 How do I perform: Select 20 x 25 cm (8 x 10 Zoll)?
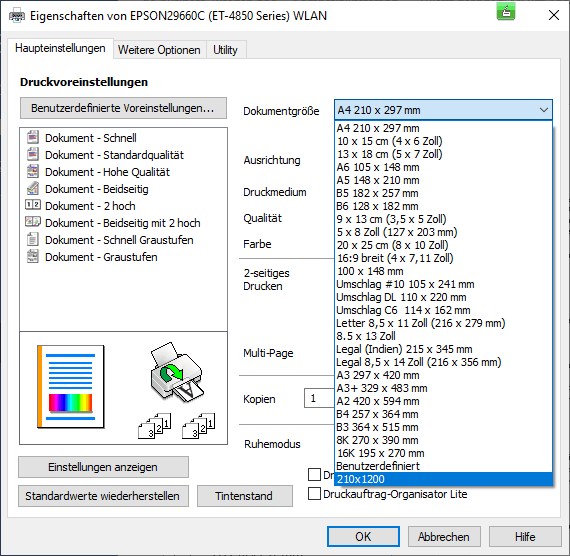(443, 245)
